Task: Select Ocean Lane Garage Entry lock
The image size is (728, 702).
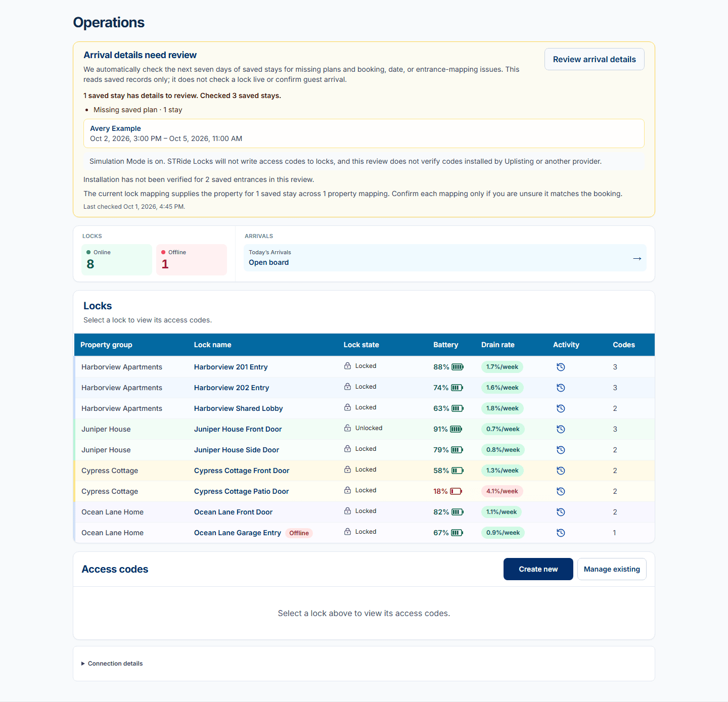Action: [237, 533]
